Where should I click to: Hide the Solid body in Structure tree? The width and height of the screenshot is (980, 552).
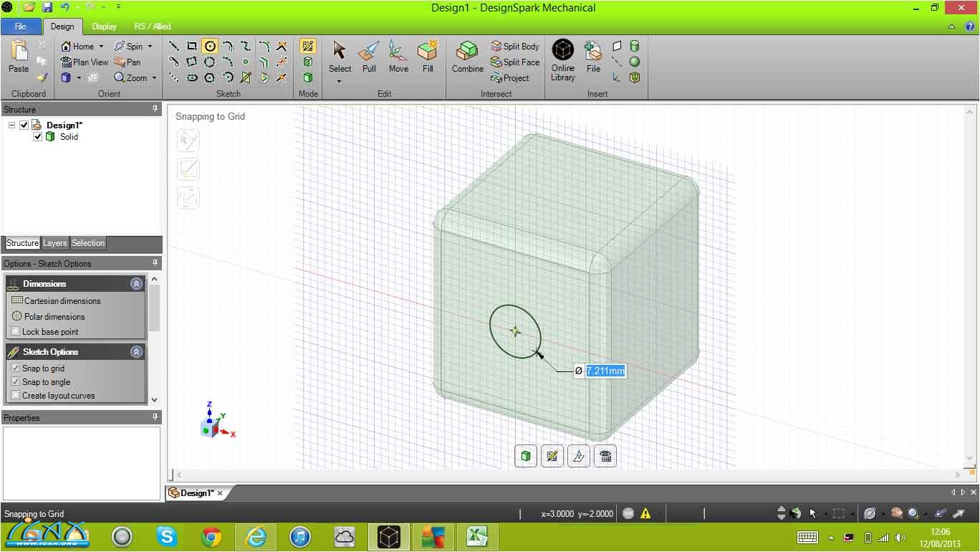pyautogui.click(x=38, y=137)
